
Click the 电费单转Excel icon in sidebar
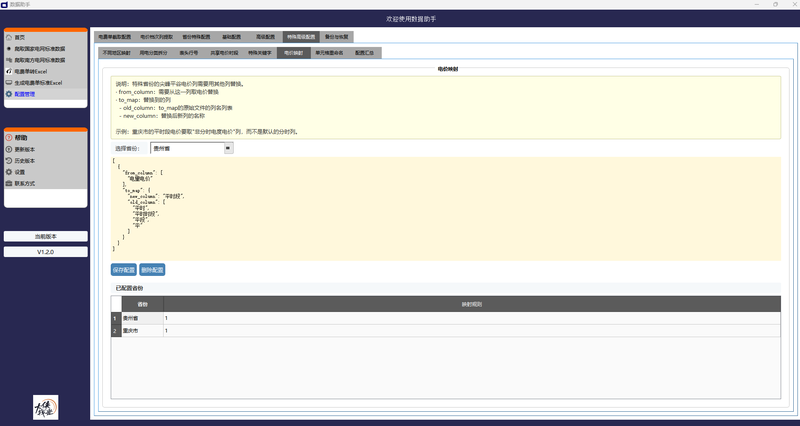tap(9, 71)
